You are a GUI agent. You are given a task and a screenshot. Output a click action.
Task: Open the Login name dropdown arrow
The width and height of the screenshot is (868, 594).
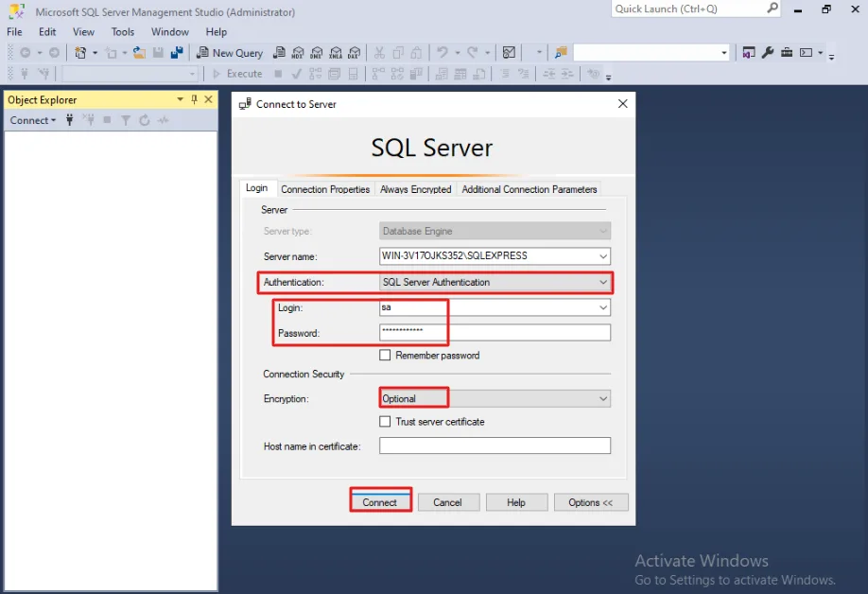pos(603,307)
